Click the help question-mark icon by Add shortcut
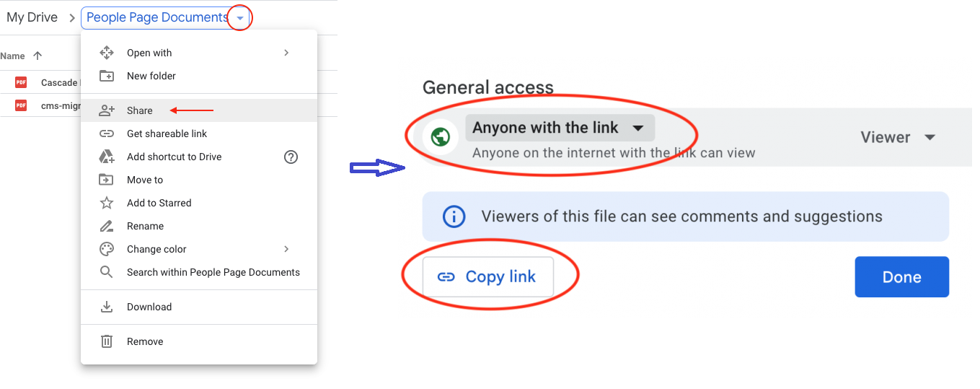 (291, 157)
